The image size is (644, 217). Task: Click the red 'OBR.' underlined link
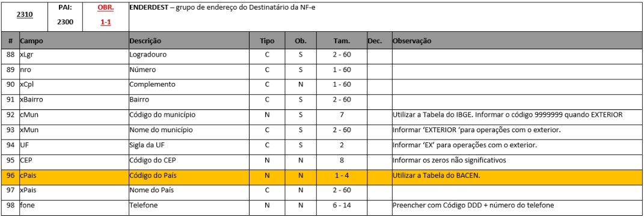tap(106, 7)
